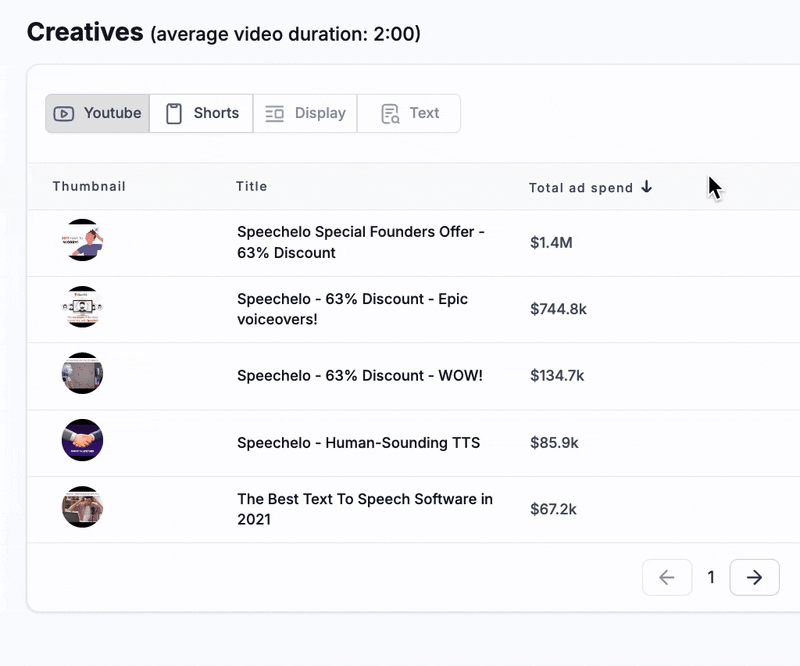Click the Thumbnail column header
Screen dimensions: 800x666
(x=89, y=186)
